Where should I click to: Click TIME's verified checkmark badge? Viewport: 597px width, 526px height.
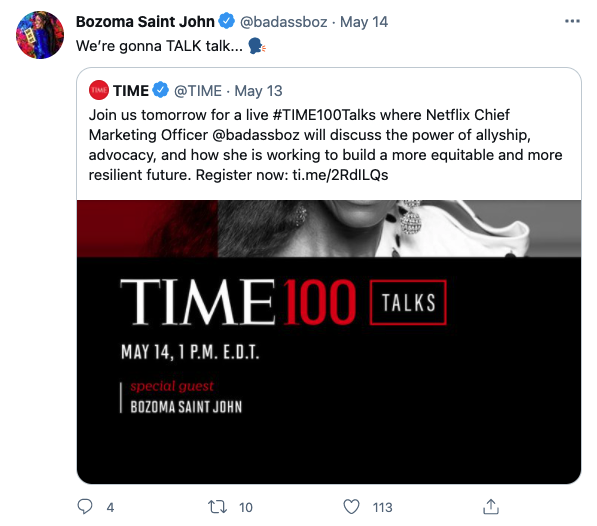click(161, 90)
